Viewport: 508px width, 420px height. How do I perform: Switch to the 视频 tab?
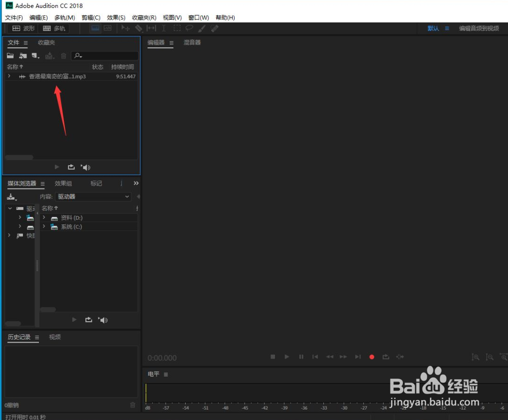(x=55, y=337)
